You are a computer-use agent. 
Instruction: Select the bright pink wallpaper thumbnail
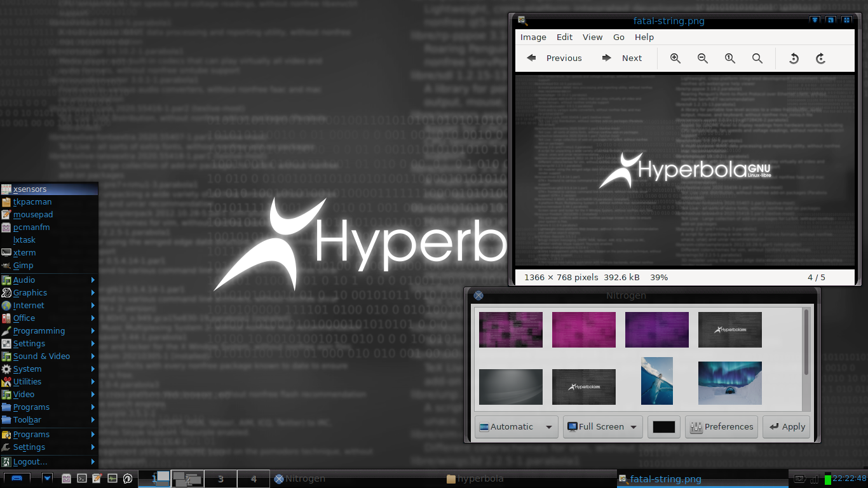pyautogui.click(x=584, y=329)
